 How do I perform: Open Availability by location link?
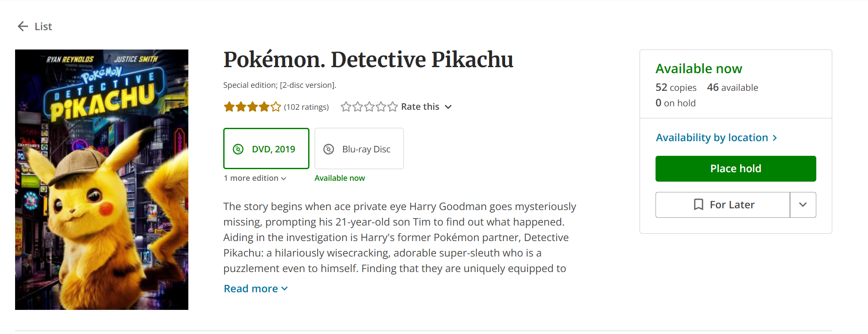click(712, 138)
